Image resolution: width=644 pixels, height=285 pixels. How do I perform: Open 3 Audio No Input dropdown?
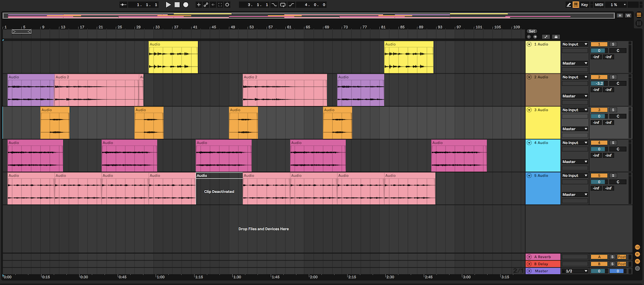tap(575, 109)
